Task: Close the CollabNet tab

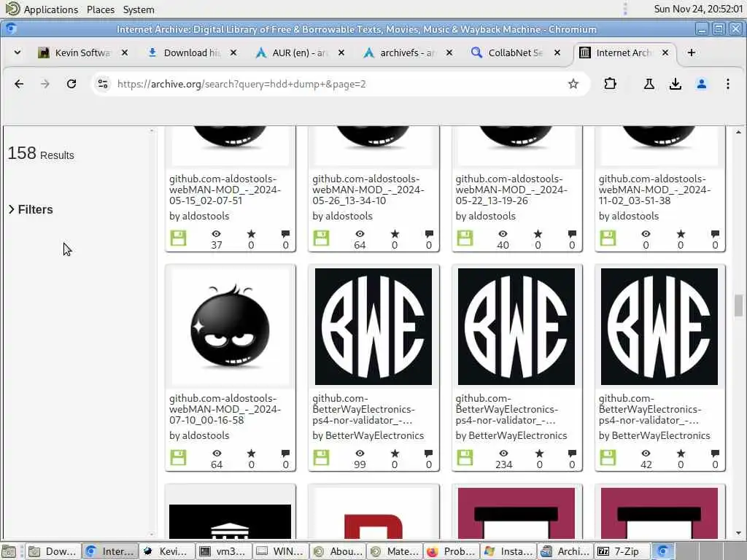Action: (x=557, y=52)
